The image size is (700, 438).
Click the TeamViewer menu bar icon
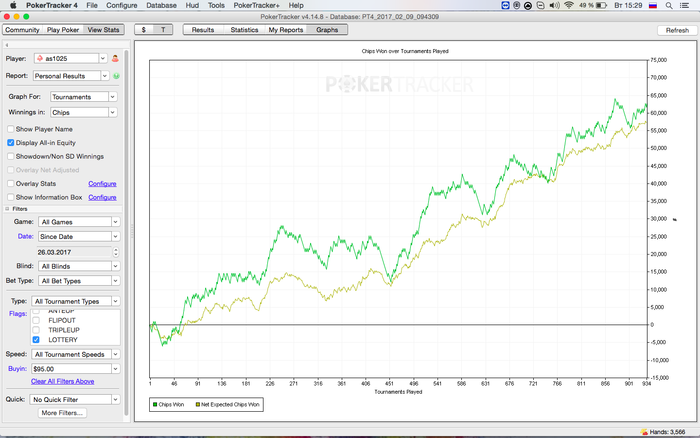click(x=505, y=5)
